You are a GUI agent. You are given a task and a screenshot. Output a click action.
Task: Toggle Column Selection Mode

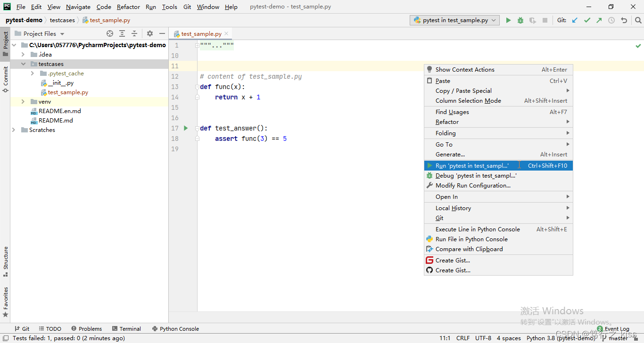click(499, 101)
